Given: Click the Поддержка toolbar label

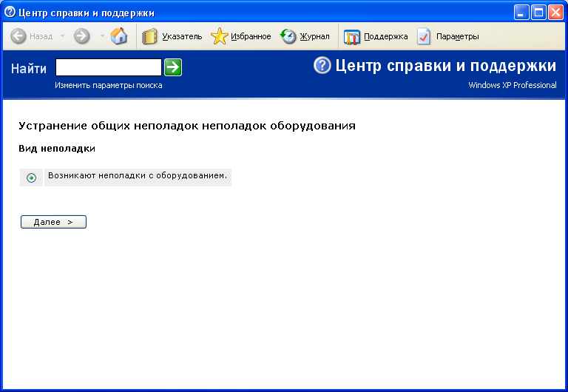Looking at the screenshot, I should (386, 36).
